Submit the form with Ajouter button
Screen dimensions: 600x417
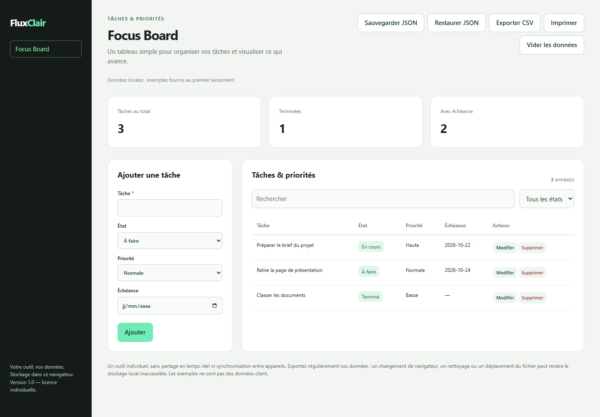tap(135, 332)
